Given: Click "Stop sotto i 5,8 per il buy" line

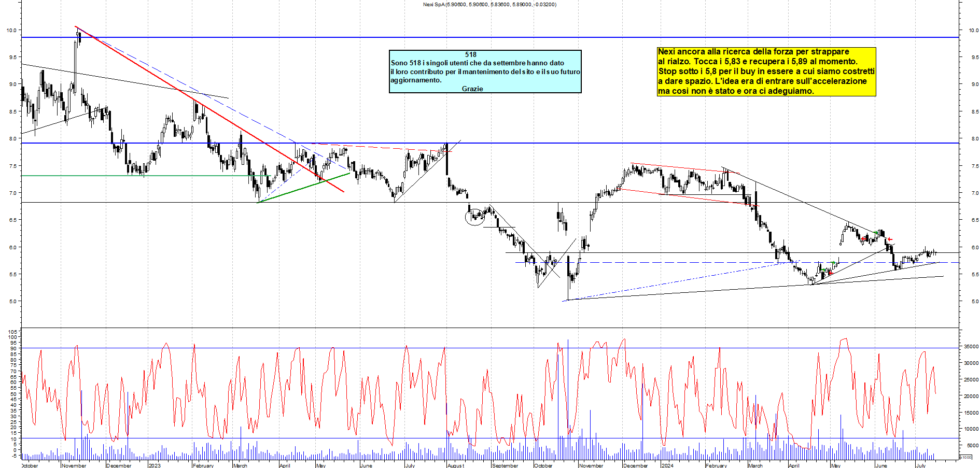Looking at the screenshot, I should [x=766, y=72].
